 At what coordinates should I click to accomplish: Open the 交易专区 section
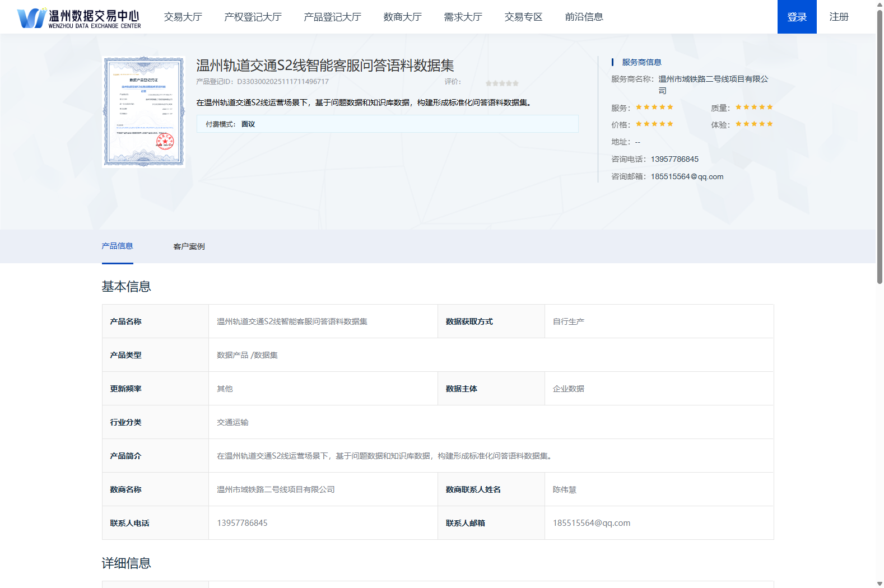click(523, 17)
